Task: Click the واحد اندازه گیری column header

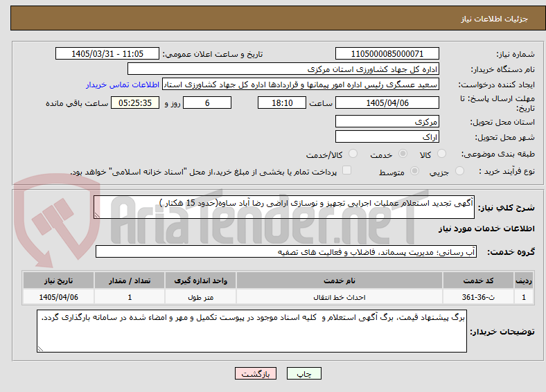Action: click(200, 280)
